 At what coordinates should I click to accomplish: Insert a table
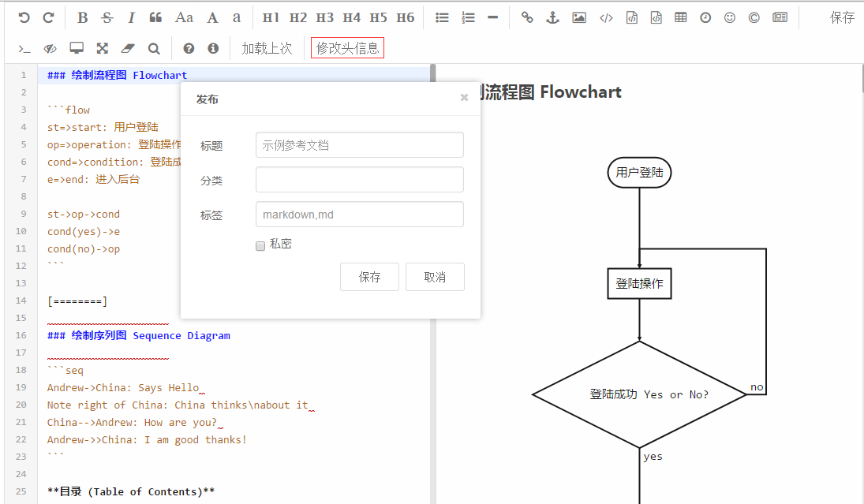(x=680, y=17)
